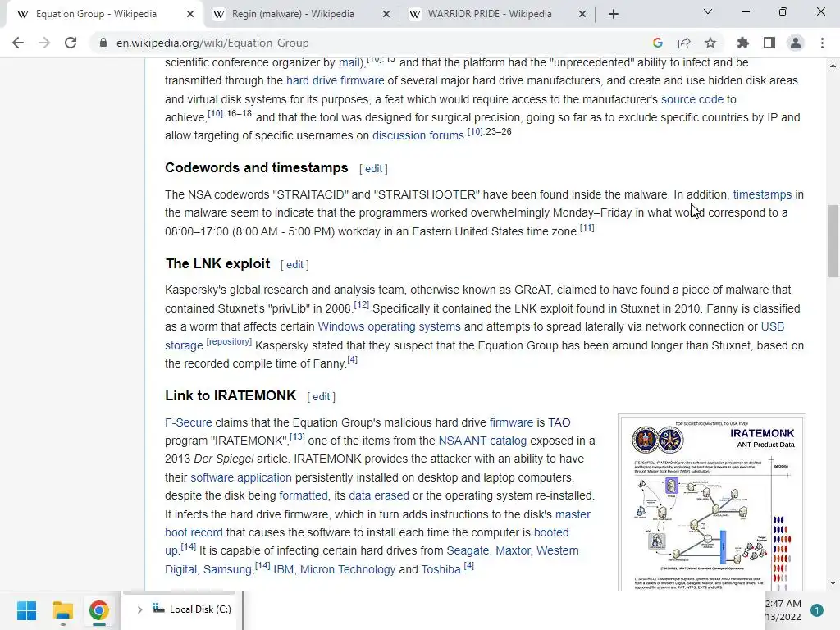Open the hard drive firmware link
840x630 pixels.
point(335,81)
